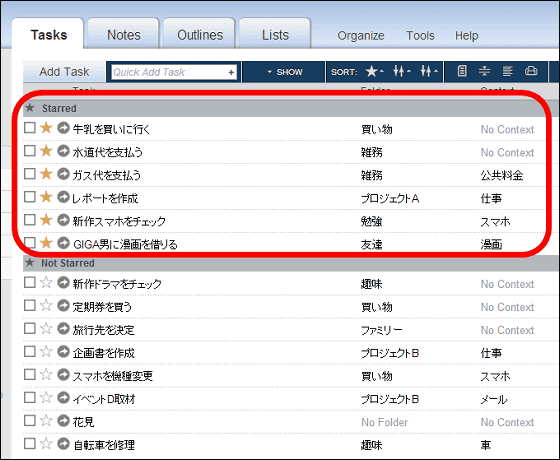Click the Add Task button
The width and height of the screenshot is (560, 460).
(64, 72)
